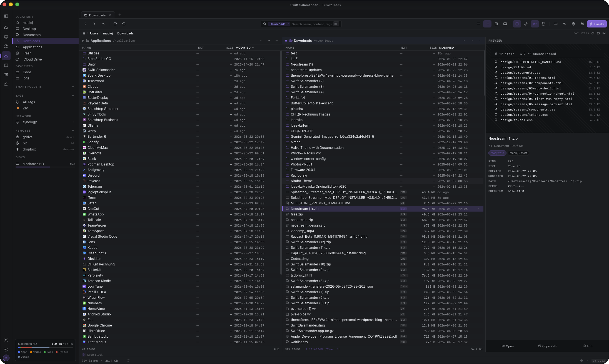
Task: Toggle the preview pane with the eye icon
Action: coord(535,24)
